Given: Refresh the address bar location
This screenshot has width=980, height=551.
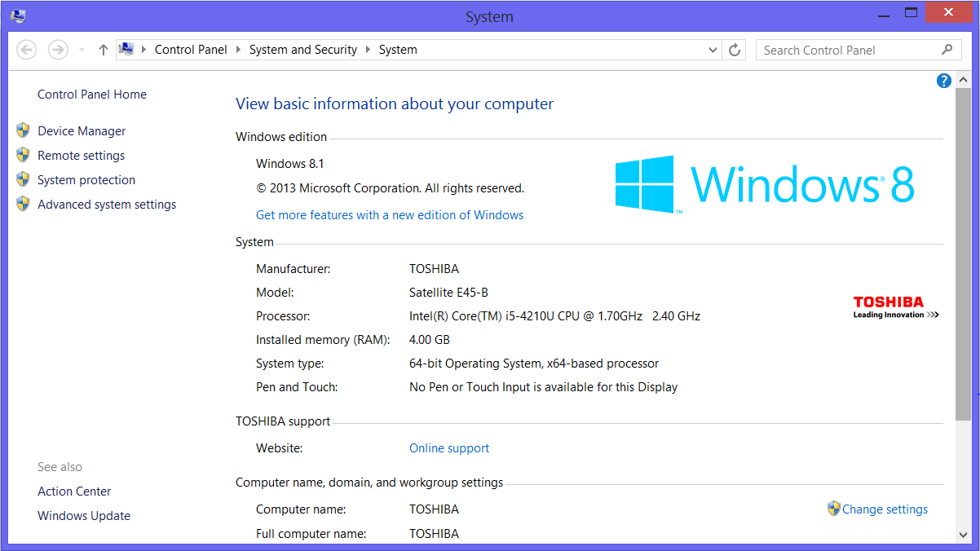Looking at the screenshot, I should [735, 50].
